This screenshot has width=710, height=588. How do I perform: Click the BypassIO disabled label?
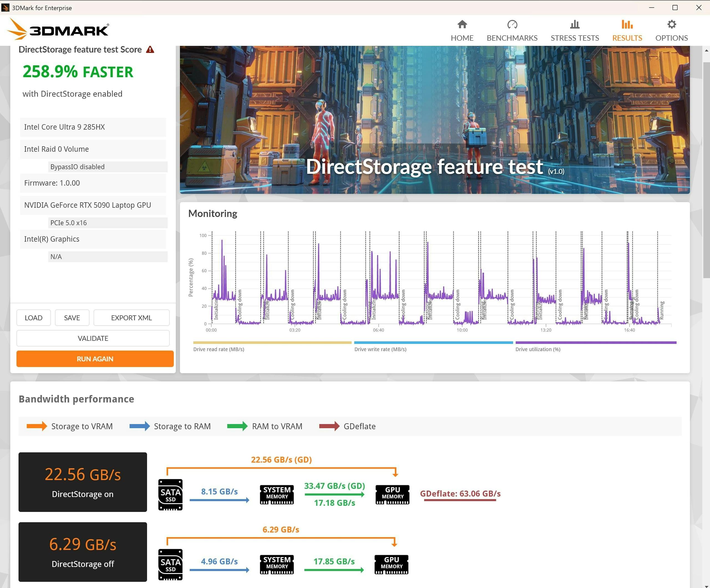[x=108, y=167]
